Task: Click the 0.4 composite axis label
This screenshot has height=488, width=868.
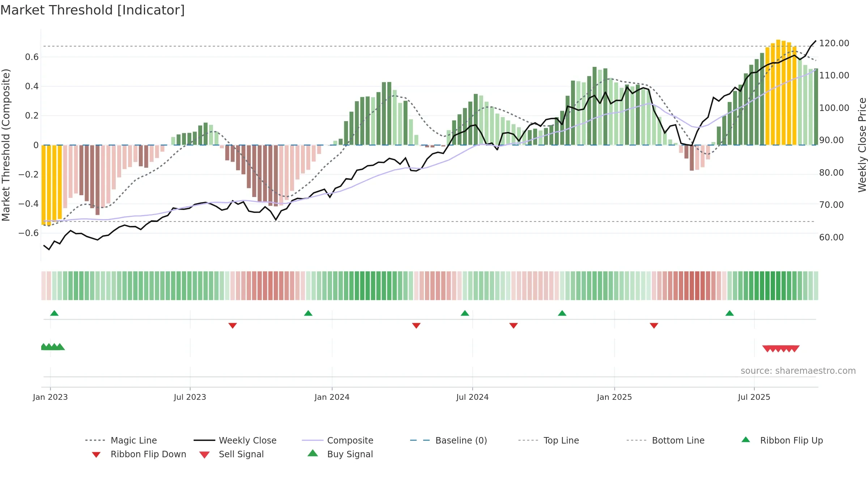Action: coord(32,86)
